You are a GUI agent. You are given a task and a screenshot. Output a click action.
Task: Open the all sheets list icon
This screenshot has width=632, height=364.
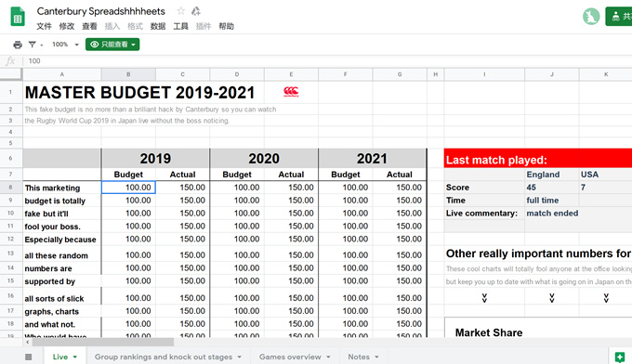click(x=28, y=357)
